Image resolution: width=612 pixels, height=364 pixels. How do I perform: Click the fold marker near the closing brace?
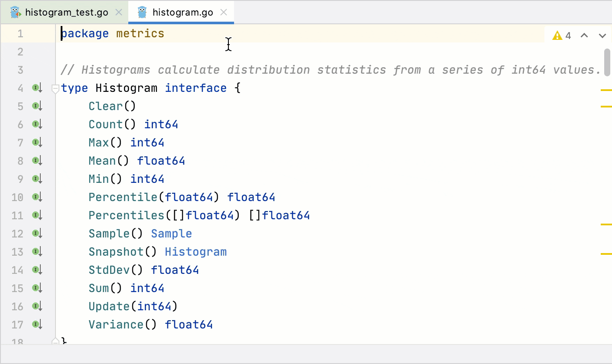tap(55, 341)
